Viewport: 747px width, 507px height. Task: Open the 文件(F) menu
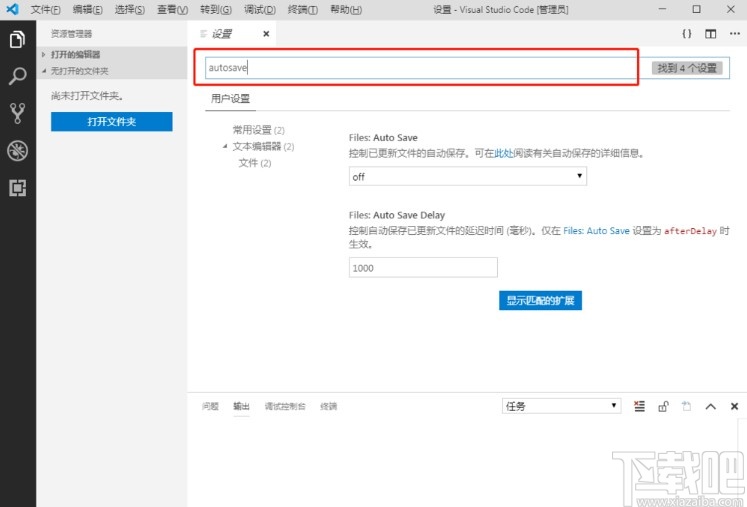click(x=45, y=10)
